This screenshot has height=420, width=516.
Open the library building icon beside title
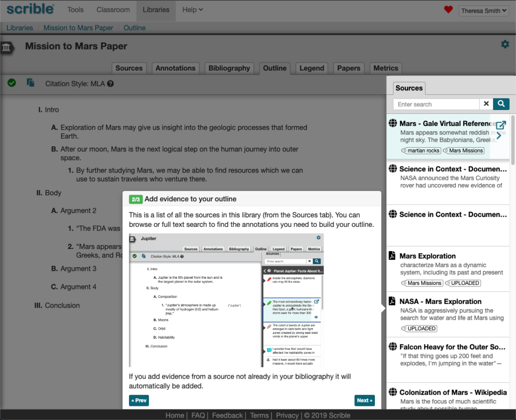pos(6,47)
